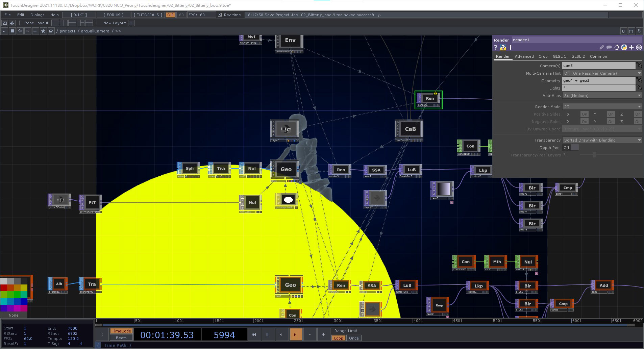Show operator info 'i' icon
Screen dimensions: 644x349
[511, 48]
